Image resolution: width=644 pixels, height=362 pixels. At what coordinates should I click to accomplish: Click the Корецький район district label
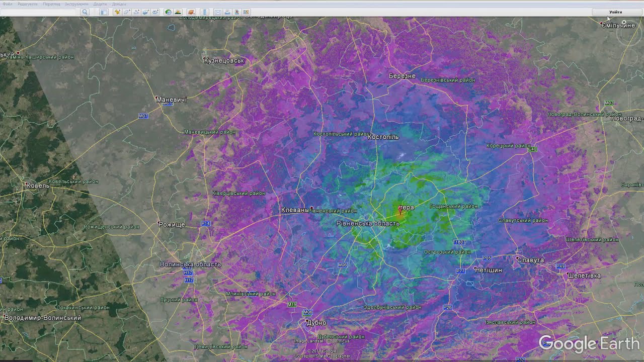point(509,146)
